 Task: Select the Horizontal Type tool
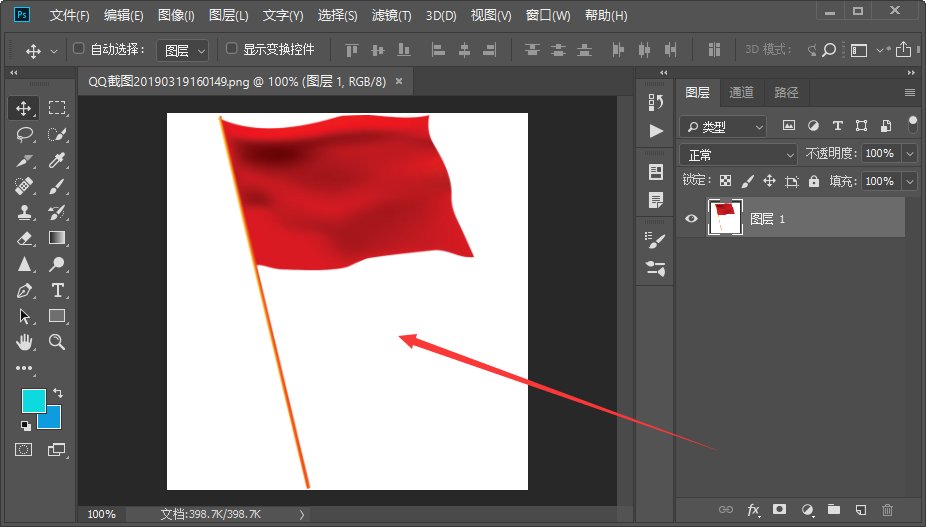pyautogui.click(x=57, y=290)
